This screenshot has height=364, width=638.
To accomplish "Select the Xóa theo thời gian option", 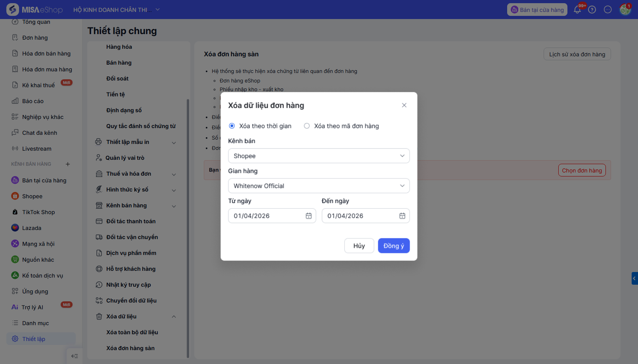I will click(x=232, y=126).
